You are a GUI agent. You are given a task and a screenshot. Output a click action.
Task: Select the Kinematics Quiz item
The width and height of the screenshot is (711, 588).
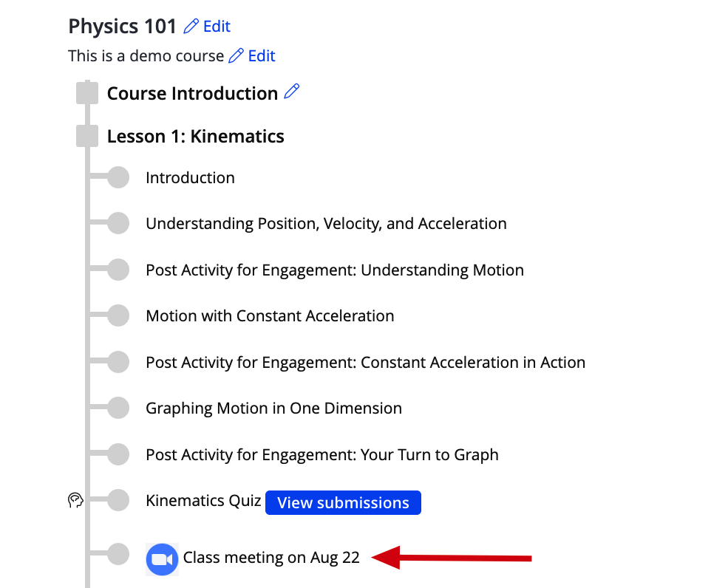tap(203, 501)
